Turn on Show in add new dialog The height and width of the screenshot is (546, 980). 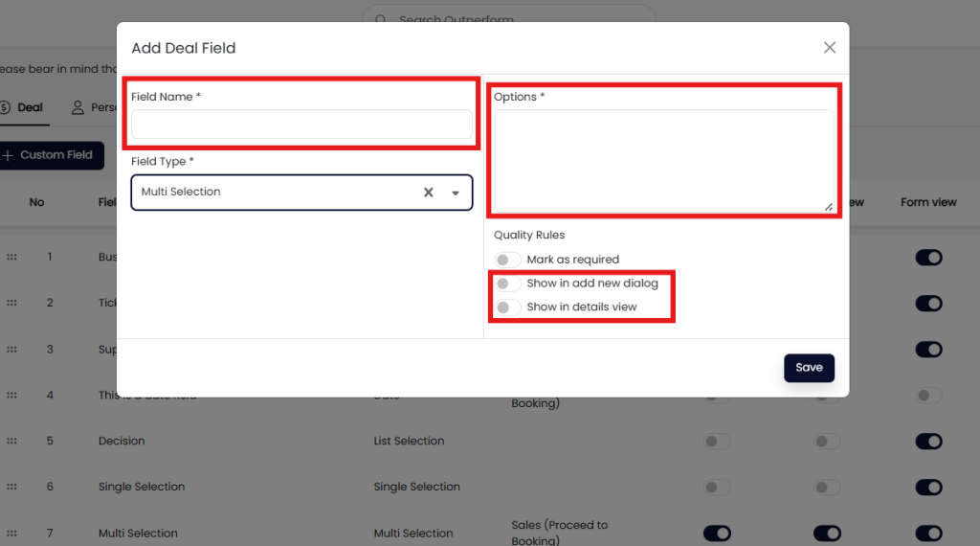(x=507, y=284)
